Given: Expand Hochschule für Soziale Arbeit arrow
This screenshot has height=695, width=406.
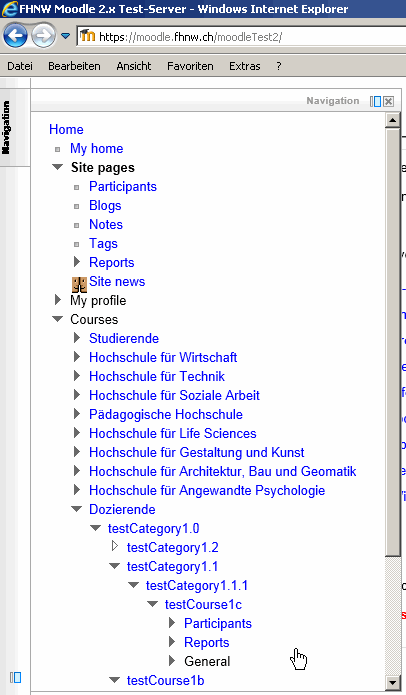Looking at the screenshot, I should point(77,395).
